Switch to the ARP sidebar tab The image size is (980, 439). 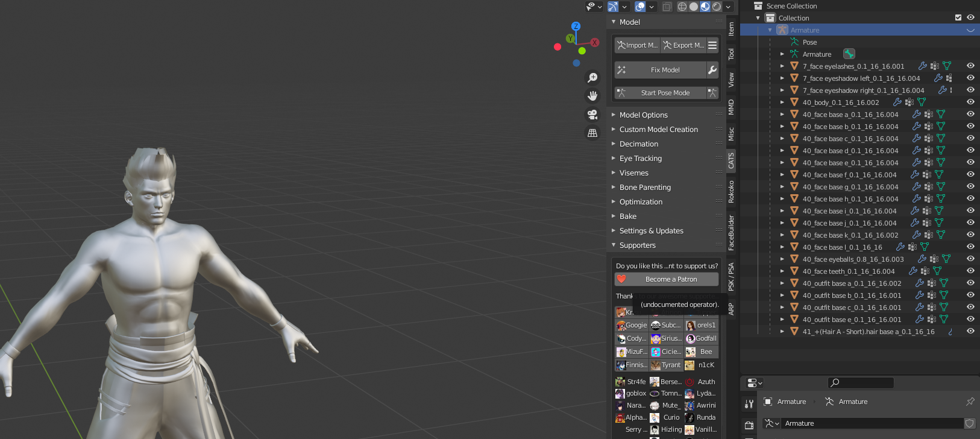tap(731, 309)
